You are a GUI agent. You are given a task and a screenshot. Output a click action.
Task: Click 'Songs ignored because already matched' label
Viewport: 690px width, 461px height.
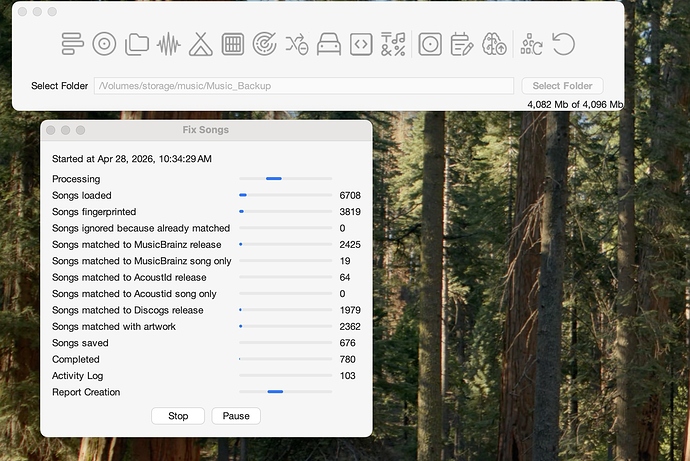(x=141, y=228)
